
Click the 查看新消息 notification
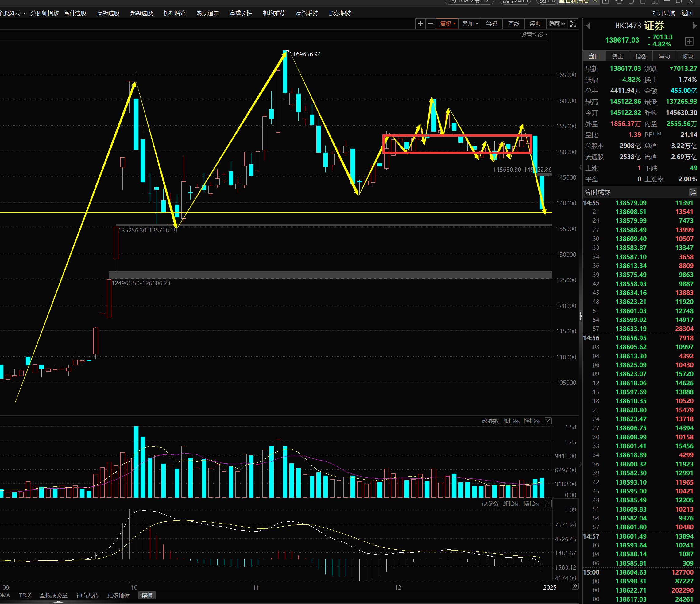tap(574, 2)
